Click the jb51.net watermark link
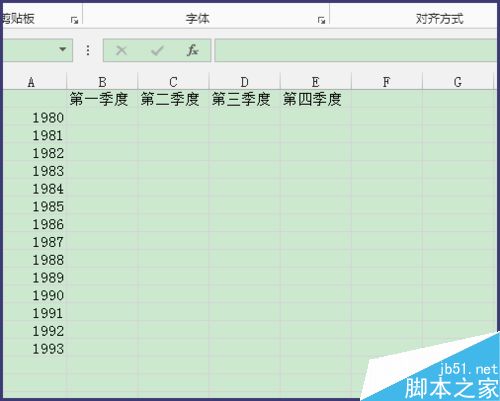 tap(468, 369)
